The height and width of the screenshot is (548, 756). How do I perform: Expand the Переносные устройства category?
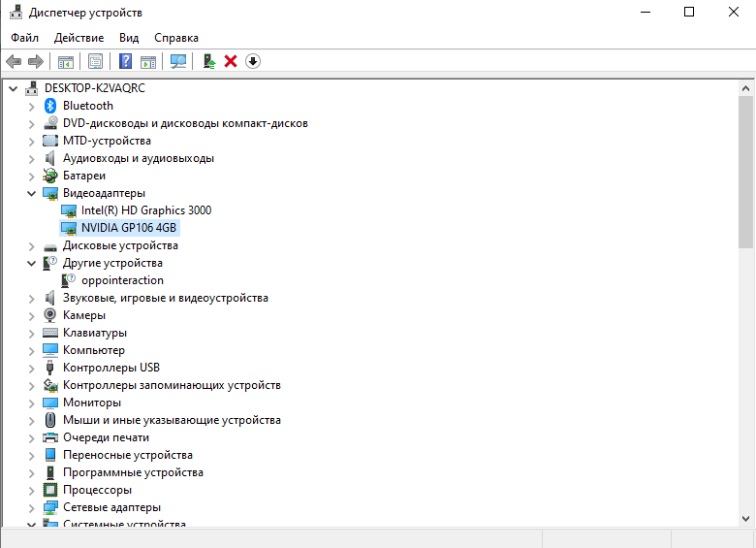(31, 456)
